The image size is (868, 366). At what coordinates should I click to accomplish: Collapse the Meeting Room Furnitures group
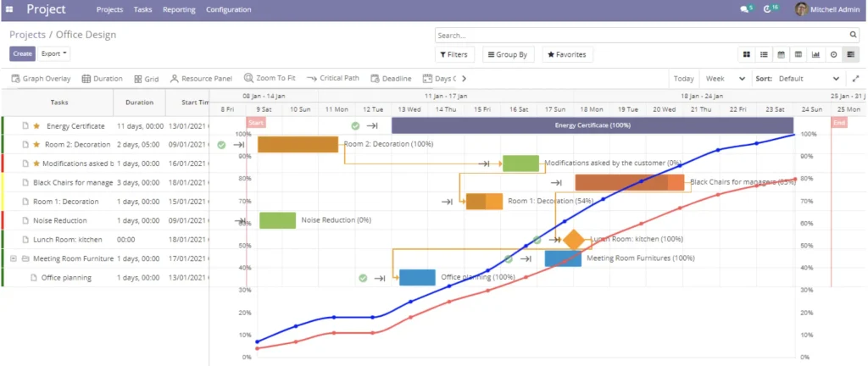coord(14,259)
